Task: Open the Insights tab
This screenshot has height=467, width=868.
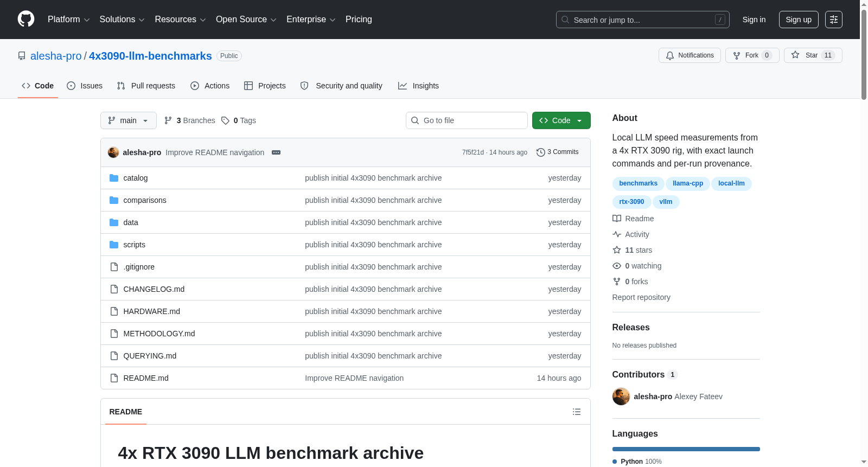Action: (x=418, y=86)
